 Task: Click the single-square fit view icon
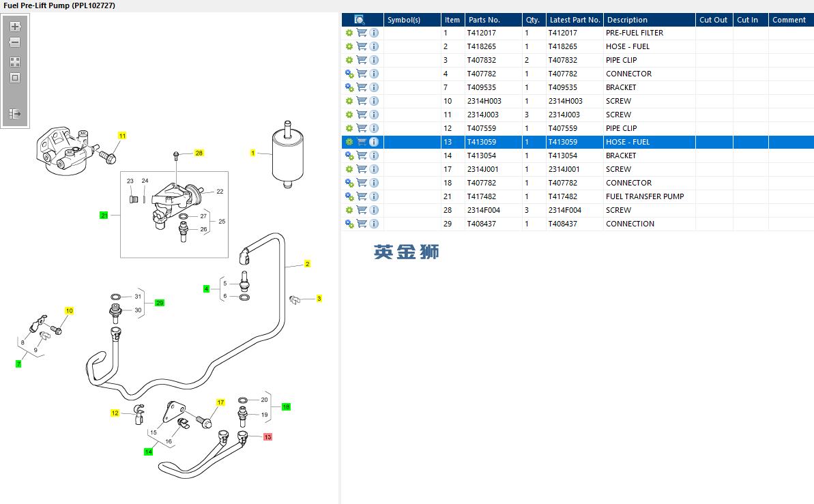click(x=15, y=78)
